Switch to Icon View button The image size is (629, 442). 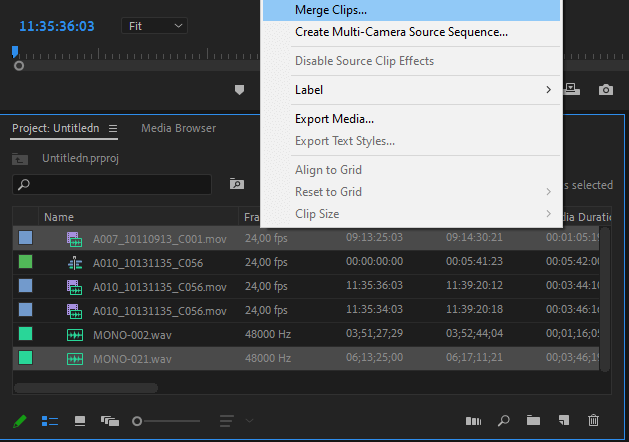click(x=80, y=421)
